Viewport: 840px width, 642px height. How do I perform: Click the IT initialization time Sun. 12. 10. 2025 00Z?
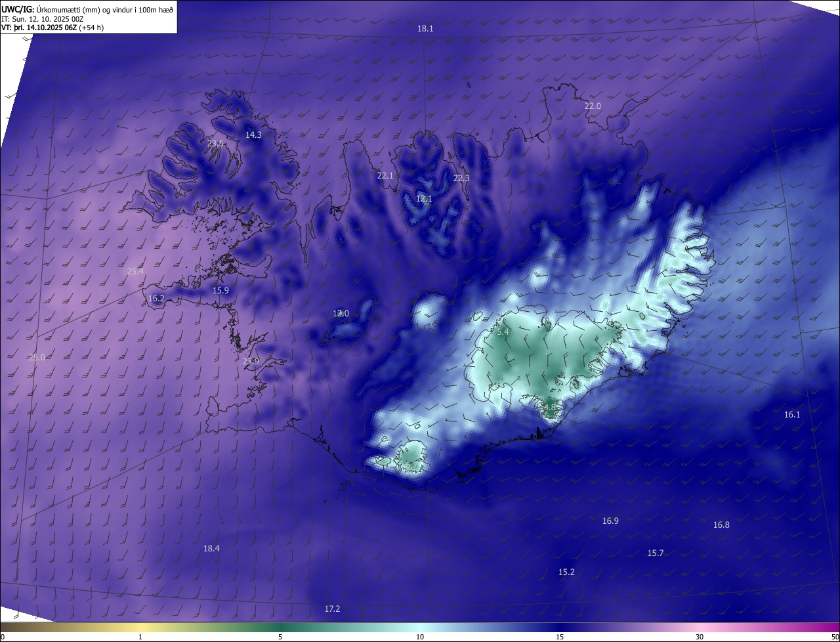point(43,18)
